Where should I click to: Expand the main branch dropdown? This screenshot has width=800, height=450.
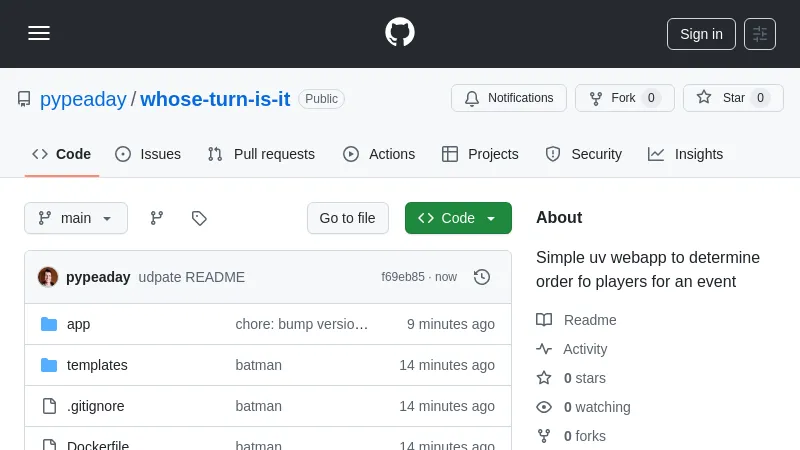click(76, 218)
